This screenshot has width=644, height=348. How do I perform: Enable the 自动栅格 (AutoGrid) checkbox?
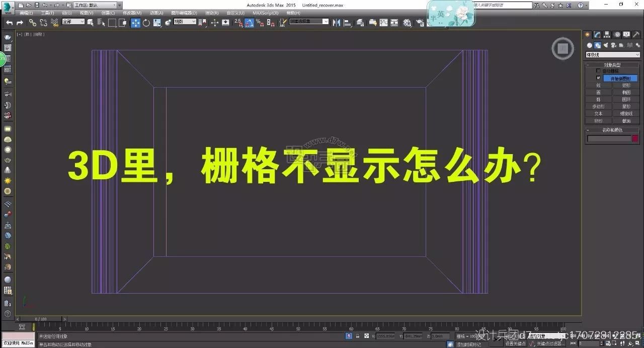(x=598, y=71)
